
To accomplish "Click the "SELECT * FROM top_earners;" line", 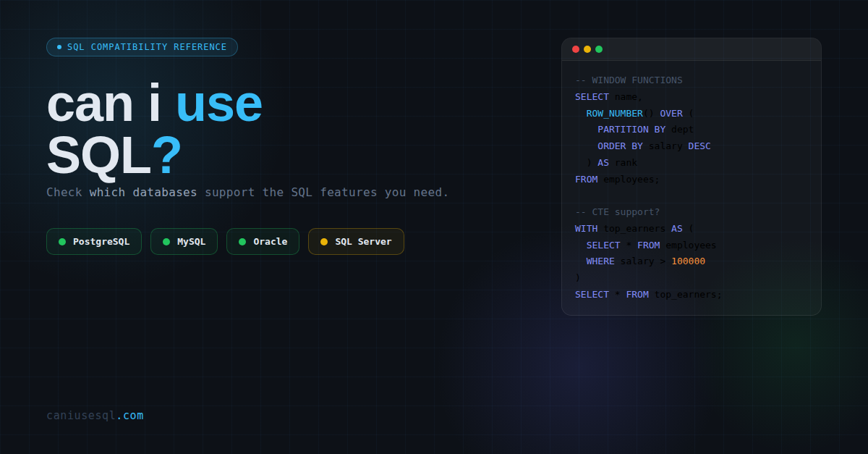I will [x=648, y=295].
